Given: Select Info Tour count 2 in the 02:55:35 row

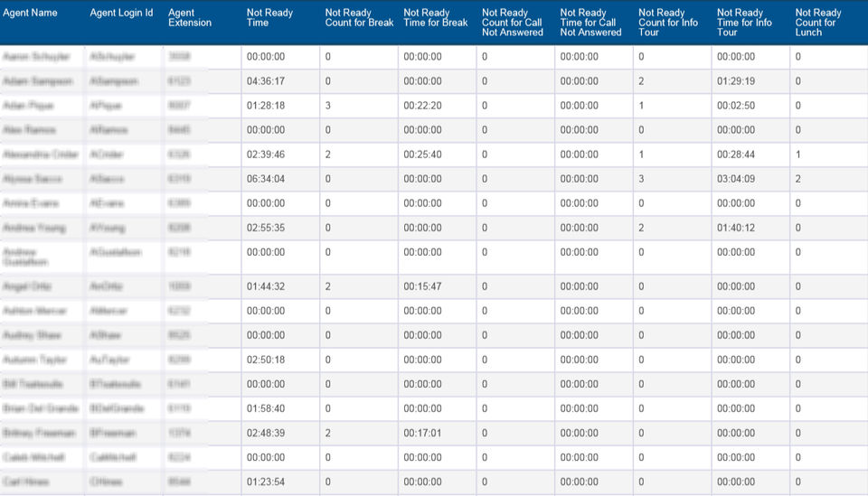Looking at the screenshot, I should [x=641, y=228].
